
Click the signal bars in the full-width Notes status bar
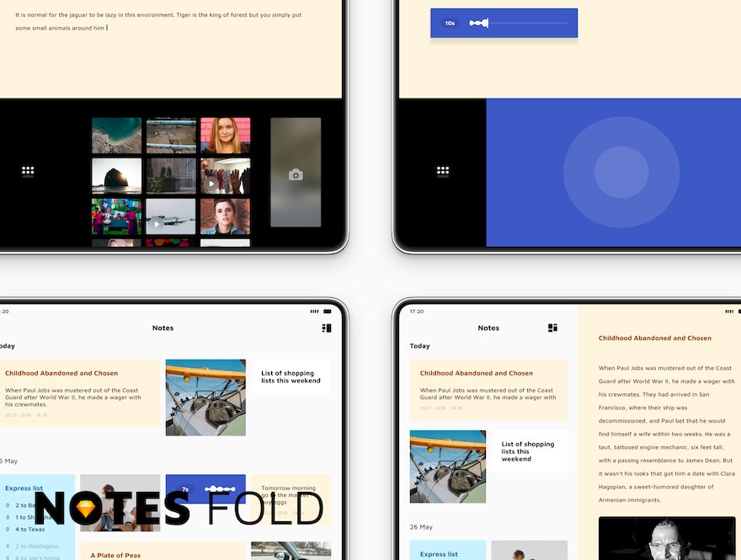(x=314, y=312)
